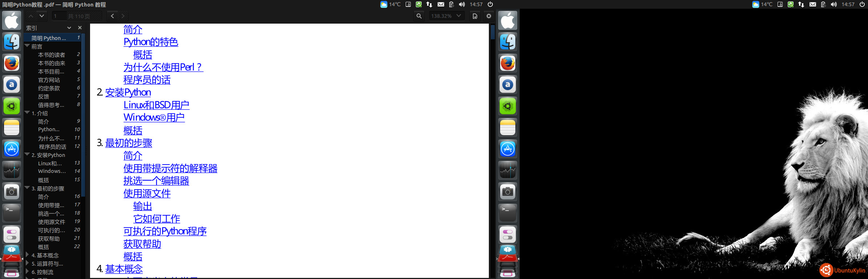Open the 安装Python link in document

128,93
